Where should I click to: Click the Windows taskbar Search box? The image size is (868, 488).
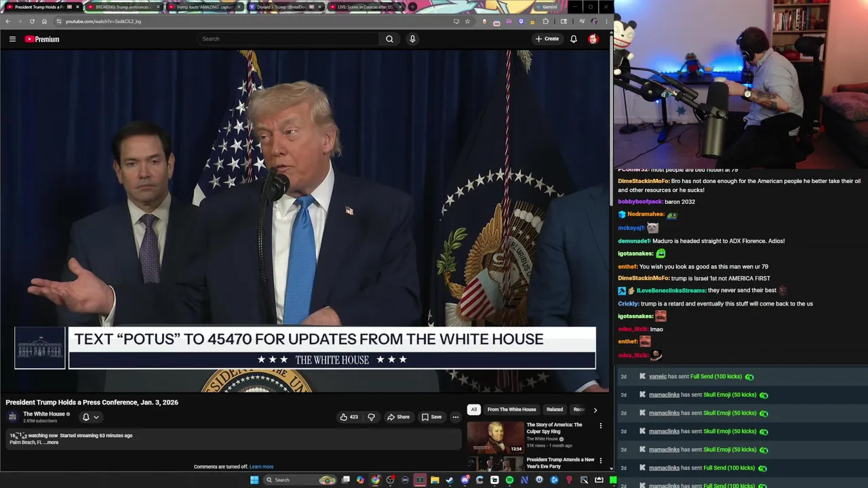[x=299, y=480]
